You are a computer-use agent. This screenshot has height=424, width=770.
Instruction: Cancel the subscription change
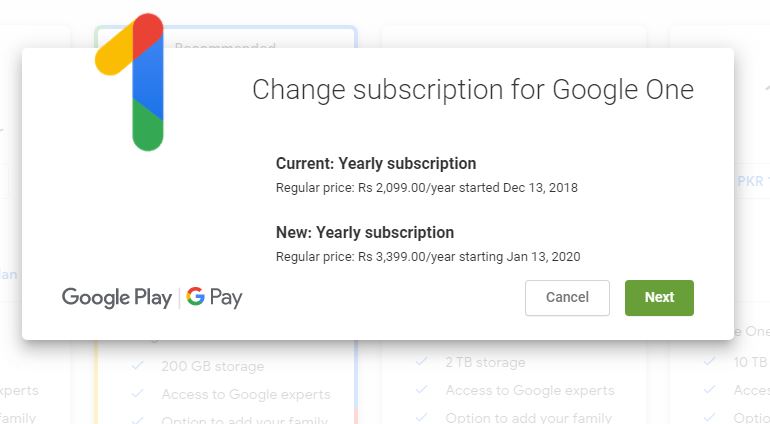pyautogui.click(x=567, y=297)
